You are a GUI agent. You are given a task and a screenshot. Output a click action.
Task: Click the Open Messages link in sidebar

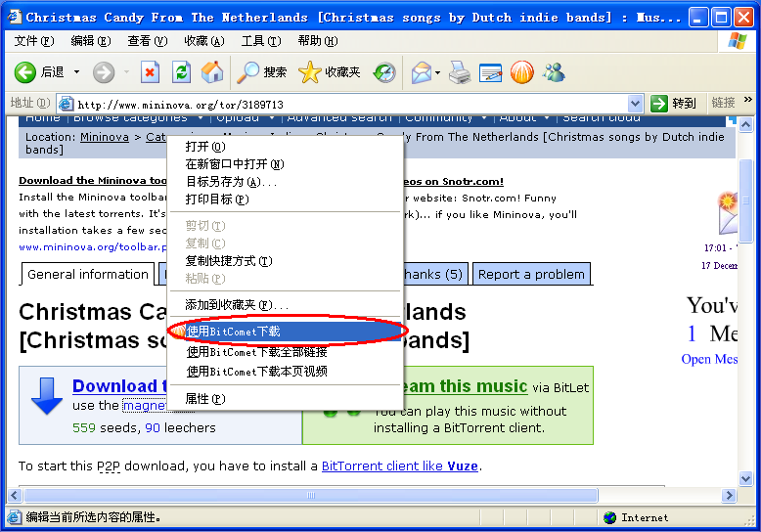tap(709, 359)
